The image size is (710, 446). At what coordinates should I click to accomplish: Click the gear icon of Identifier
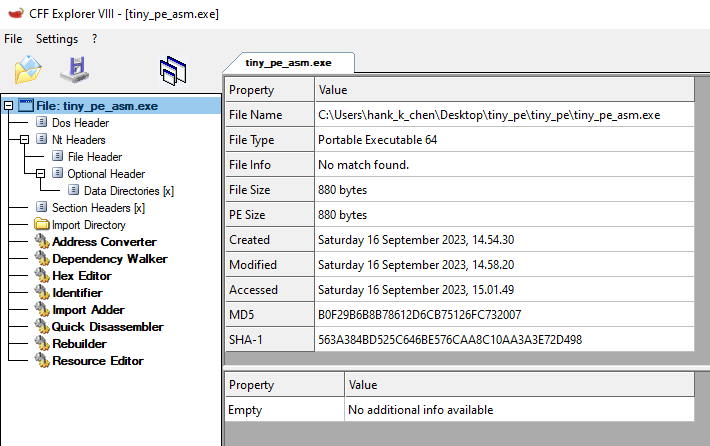coord(42,292)
